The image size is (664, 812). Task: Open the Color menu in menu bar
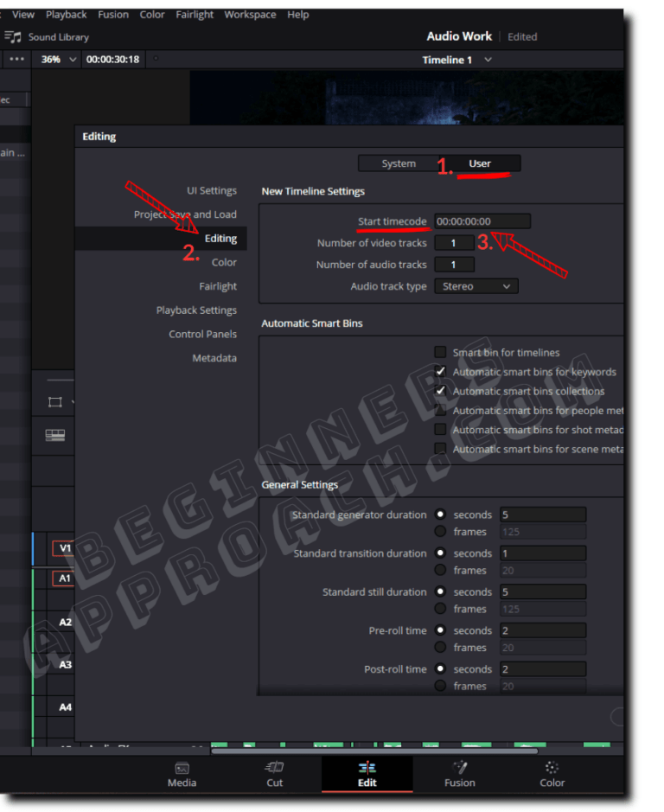[x=152, y=15]
